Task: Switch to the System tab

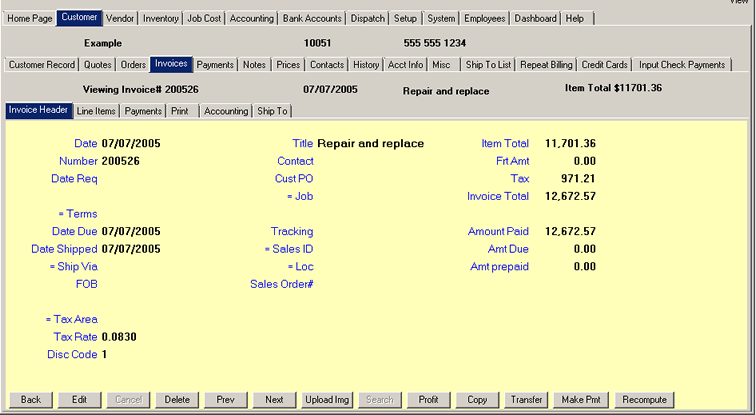Action: click(441, 18)
